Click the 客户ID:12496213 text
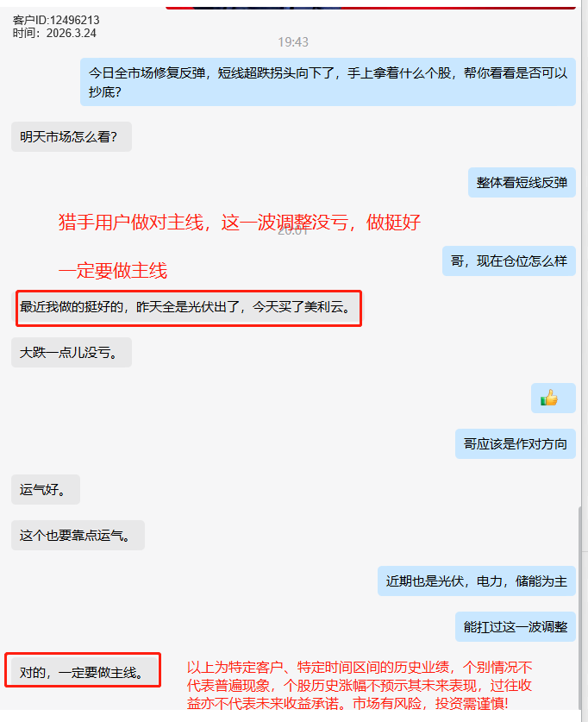The height and width of the screenshot is (722, 588). (56, 20)
